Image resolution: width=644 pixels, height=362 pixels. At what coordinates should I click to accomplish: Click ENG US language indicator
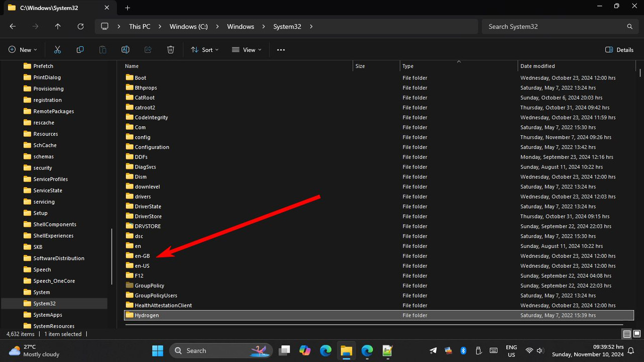coord(511,350)
